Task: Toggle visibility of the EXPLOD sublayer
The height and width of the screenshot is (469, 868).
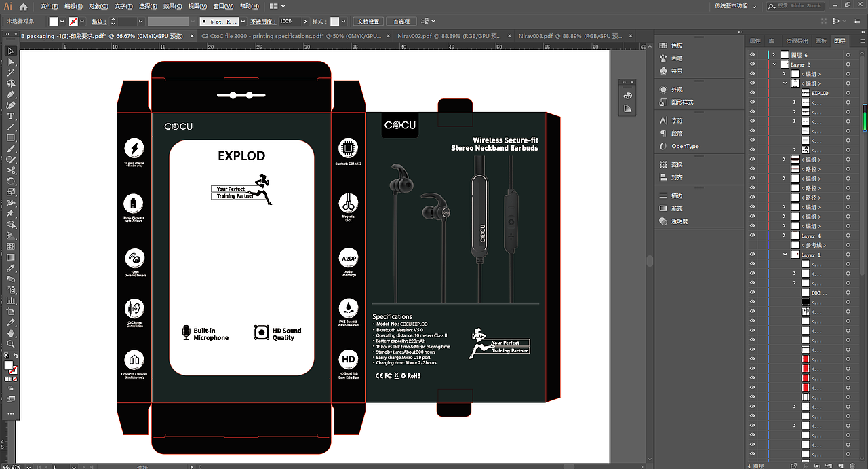Action: point(752,93)
